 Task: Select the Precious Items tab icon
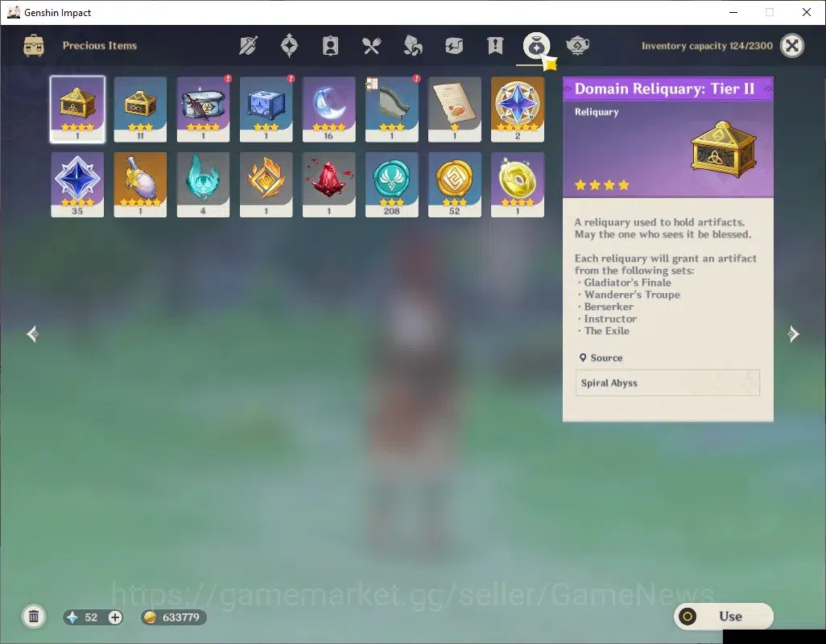(536, 46)
